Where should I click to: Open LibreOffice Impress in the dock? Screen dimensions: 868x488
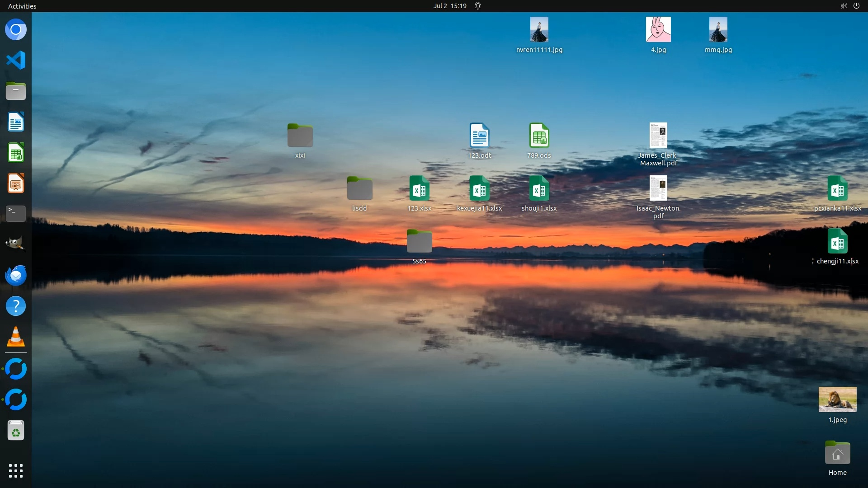[16, 183]
